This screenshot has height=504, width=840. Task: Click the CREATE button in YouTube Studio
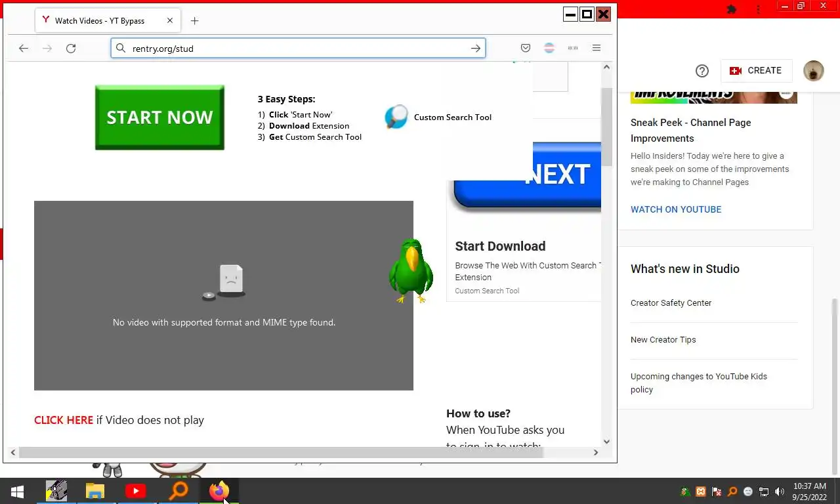(x=756, y=71)
